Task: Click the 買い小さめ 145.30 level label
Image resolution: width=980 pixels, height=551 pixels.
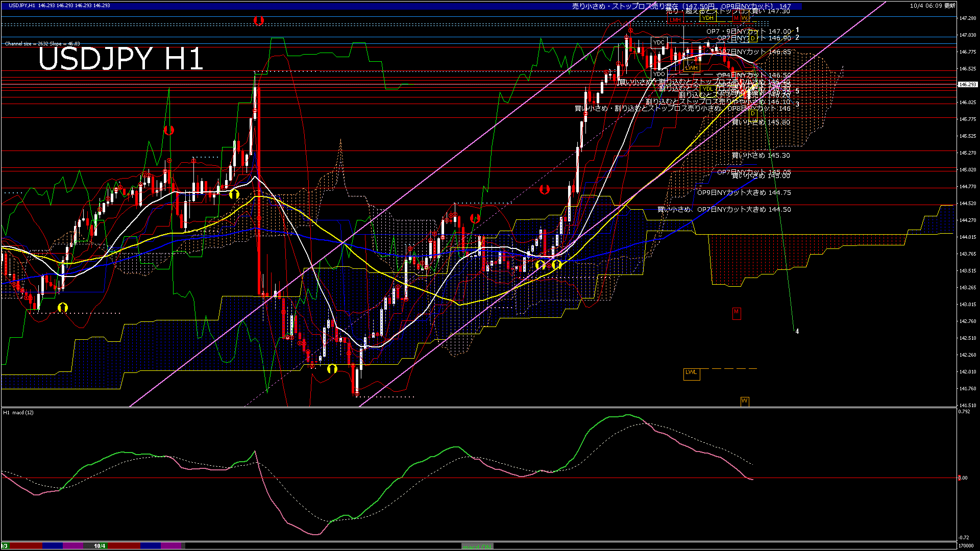Action: point(761,156)
